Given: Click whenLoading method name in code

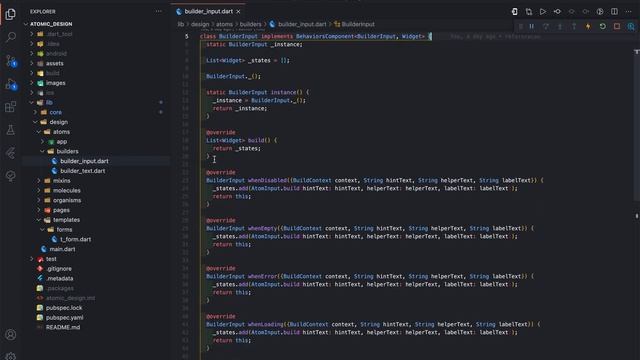Looking at the screenshot, I should click(x=265, y=324).
